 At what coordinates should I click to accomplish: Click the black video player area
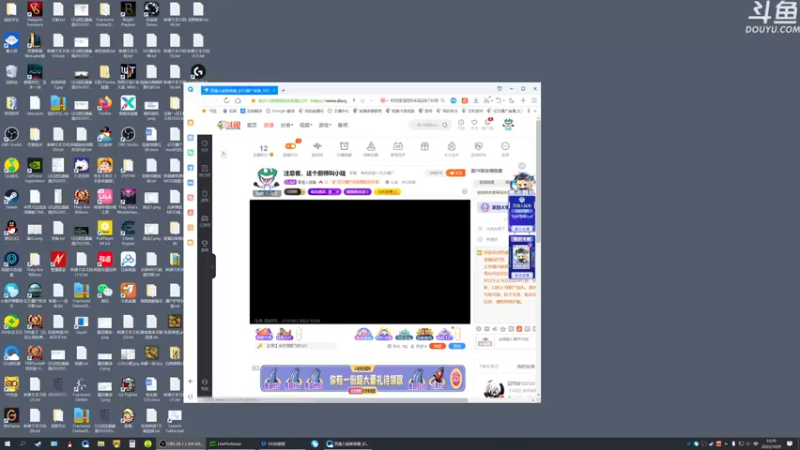pyautogui.click(x=360, y=261)
